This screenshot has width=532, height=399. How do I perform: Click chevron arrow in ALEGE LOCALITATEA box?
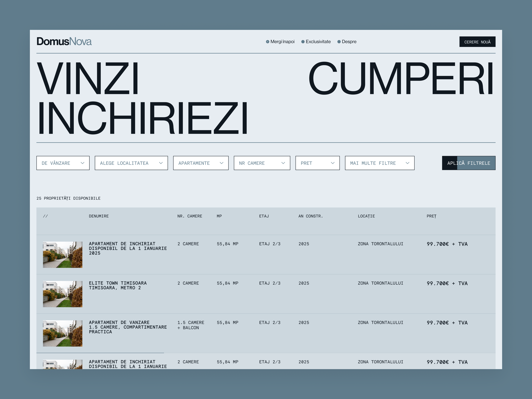click(161, 163)
